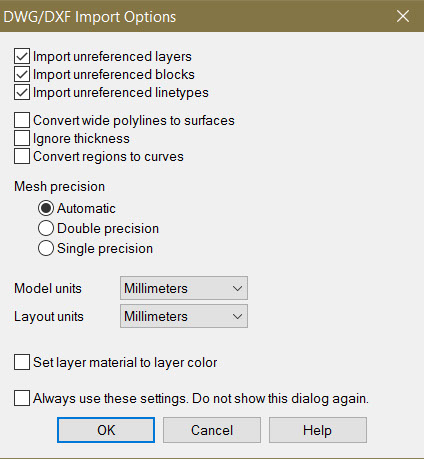Open Help for import options

point(318,430)
